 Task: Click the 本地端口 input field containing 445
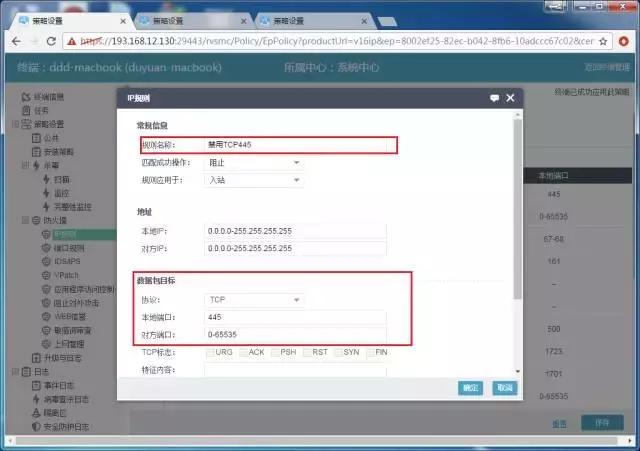(294, 317)
